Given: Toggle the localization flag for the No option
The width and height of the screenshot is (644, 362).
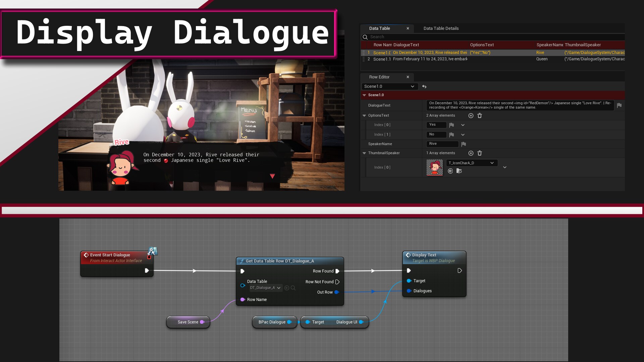Looking at the screenshot, I should click(x=451, y=134).
